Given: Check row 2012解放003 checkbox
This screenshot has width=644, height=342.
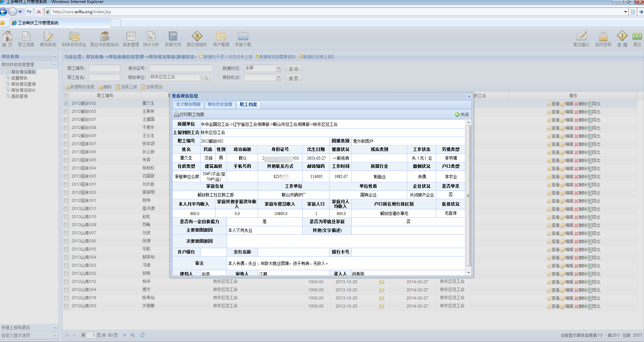Looking at the screenshot, I should pyautogui.click(x=66, y=111).
